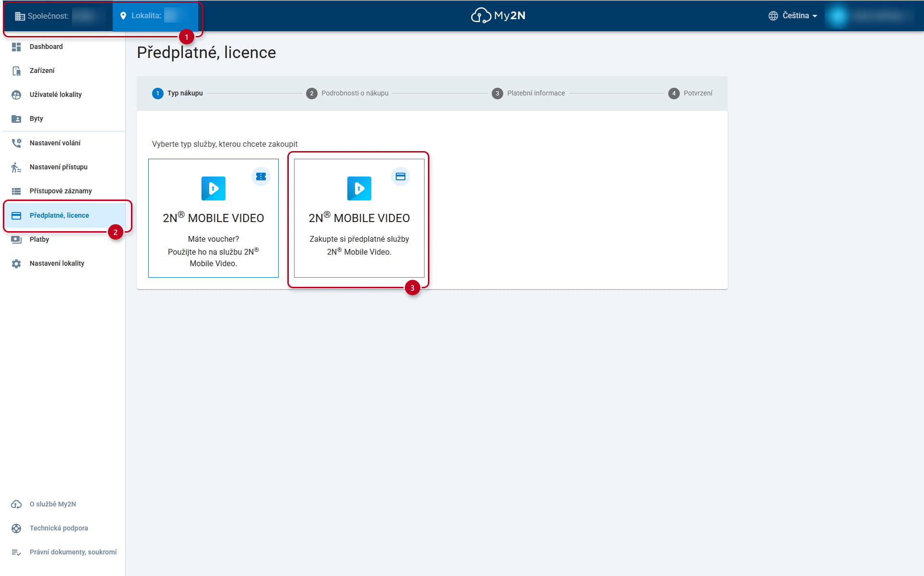Click the voucher ticket badge icon

(261, 176)
